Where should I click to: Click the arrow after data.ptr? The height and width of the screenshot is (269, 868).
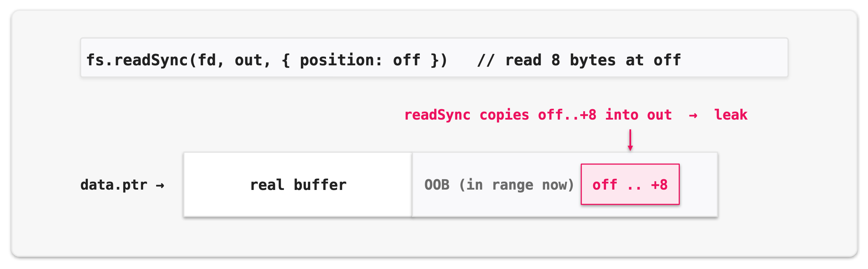click(x=160, y=185)
